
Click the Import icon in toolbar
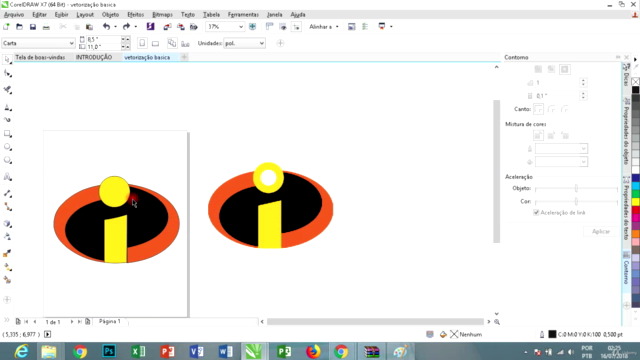coord(167,27)
